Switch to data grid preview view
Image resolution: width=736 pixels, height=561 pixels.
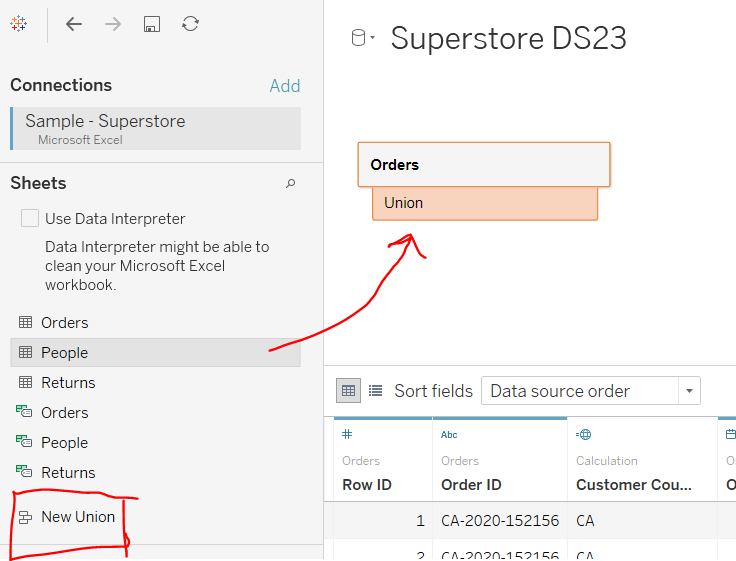(x=348, y=391)
